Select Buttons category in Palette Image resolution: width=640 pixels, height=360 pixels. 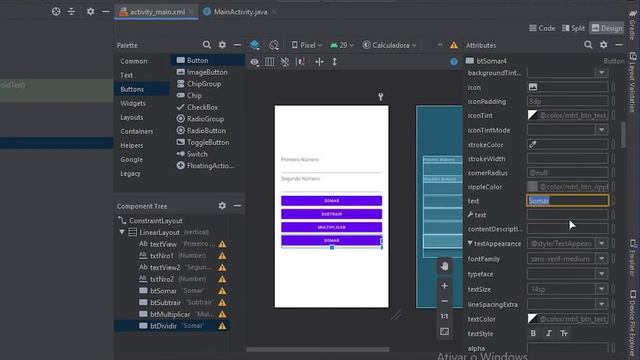point(142,89)
